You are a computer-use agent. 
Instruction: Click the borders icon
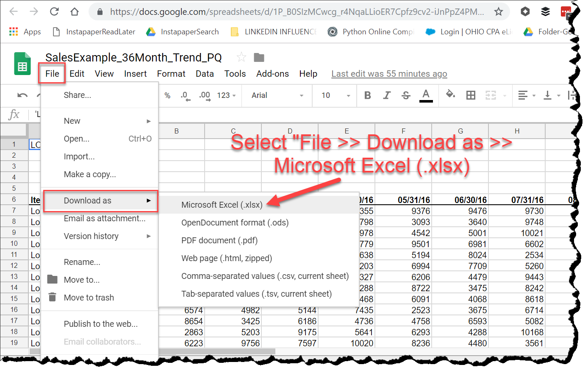tap(470, 95)
